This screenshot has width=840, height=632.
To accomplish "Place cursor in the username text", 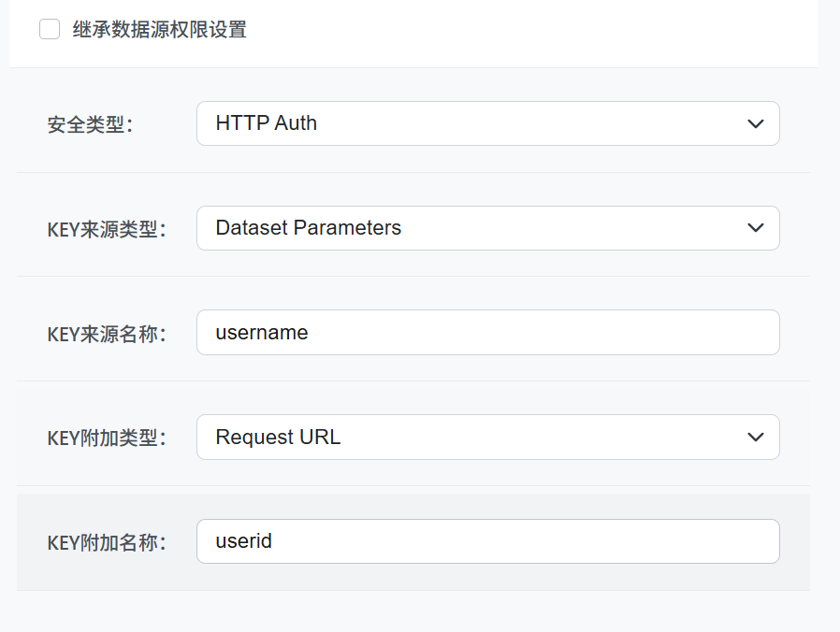I will pyautogui.click(x=262, y=333).
